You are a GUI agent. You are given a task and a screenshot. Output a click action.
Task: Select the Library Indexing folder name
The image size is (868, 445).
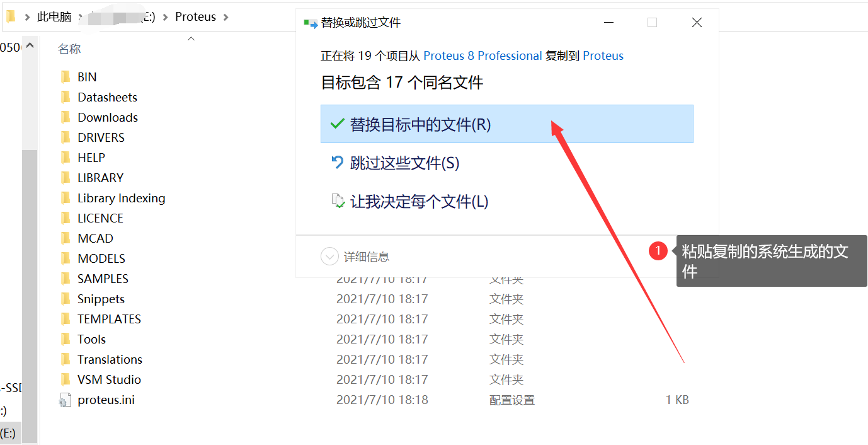[122, 198]
